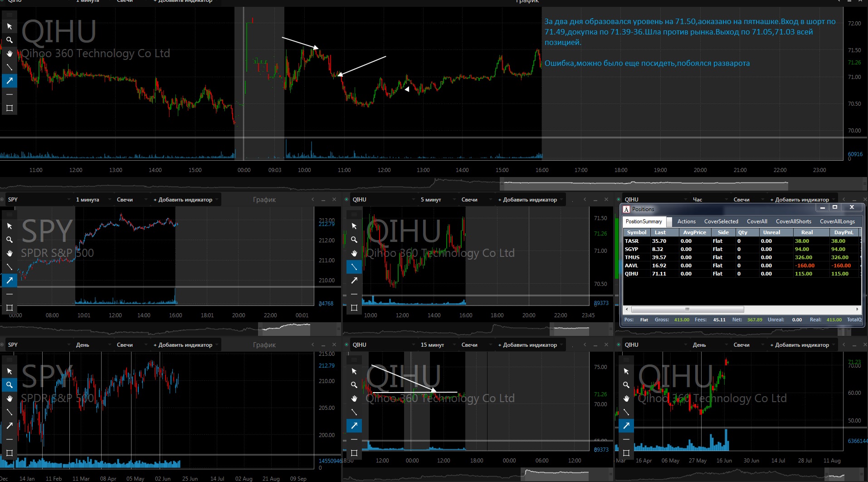Screen dimensions: 868x482
Task: Select the arrow tool in the QIHU 5 минут chart
Action: (x=354, y=280)
